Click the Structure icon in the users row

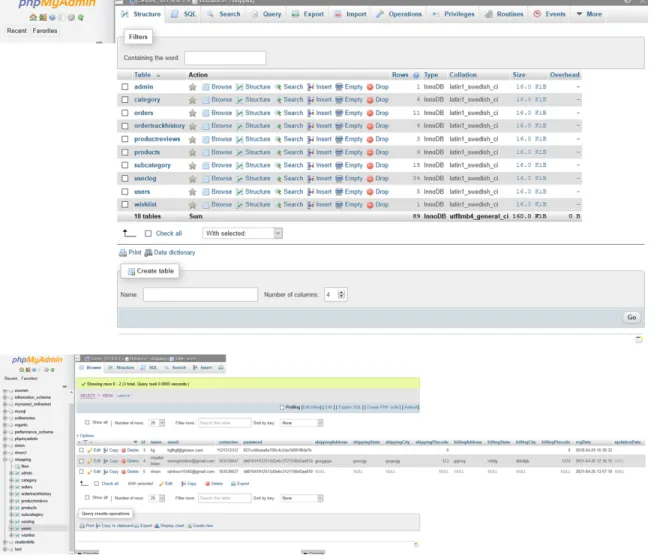point(239,192)
